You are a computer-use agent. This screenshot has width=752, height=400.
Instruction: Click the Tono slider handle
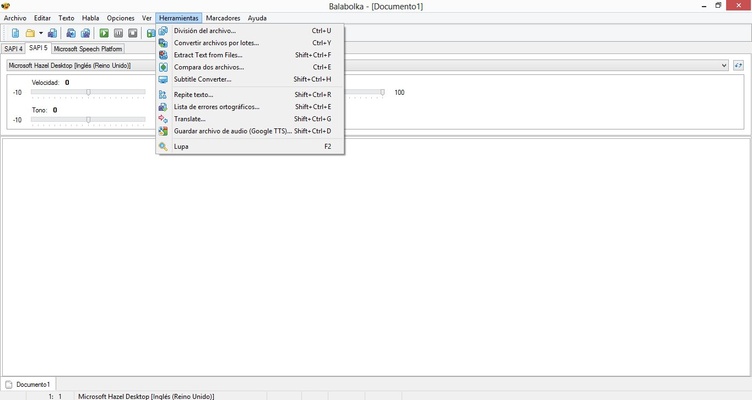[x=88, y=119]
